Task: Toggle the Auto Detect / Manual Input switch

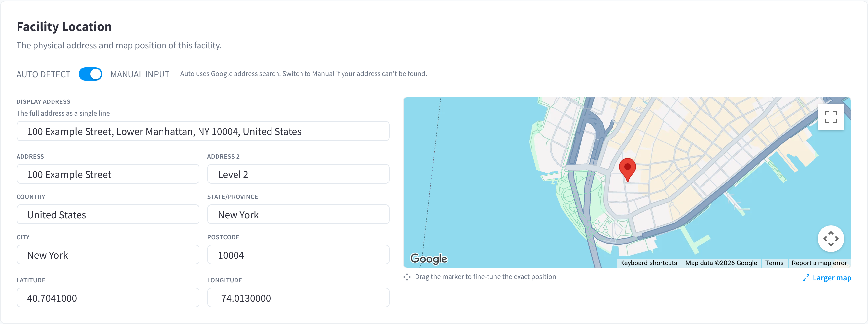Action: pos(90,74)
